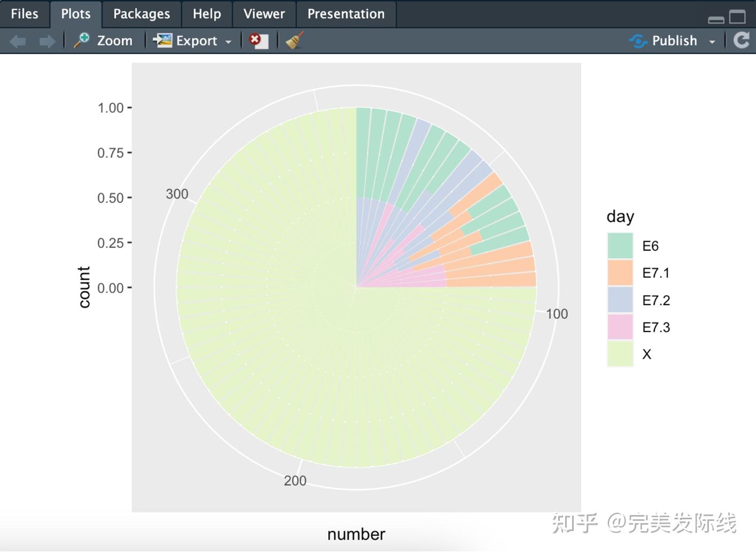Viewport: 756px width, 553px height.
Task: Minimize the Plots pane
Action: [x=716, y=19]
